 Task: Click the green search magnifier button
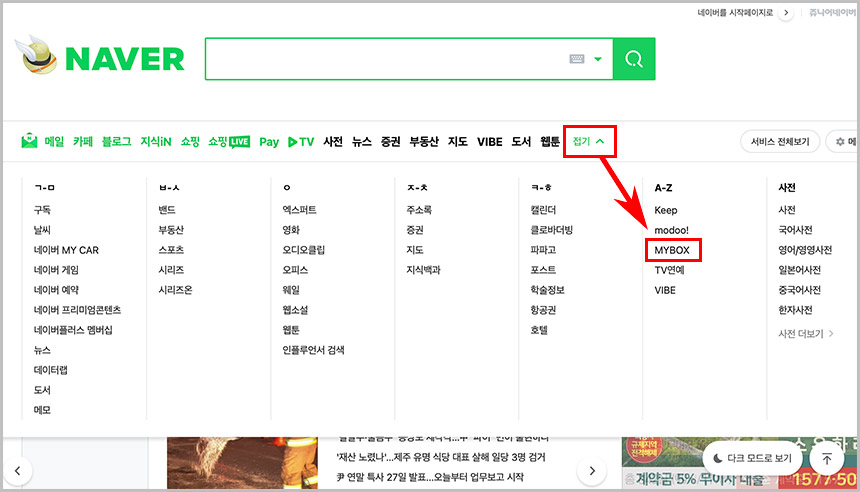click(634, 59)
